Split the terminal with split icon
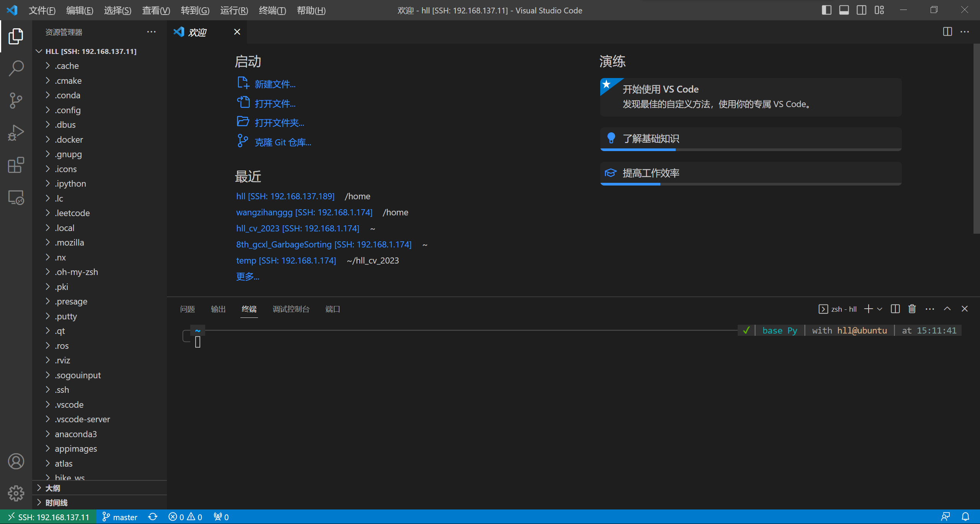Image resolution: width=980 pixels, height=524 pixels. tap(895, 309)
